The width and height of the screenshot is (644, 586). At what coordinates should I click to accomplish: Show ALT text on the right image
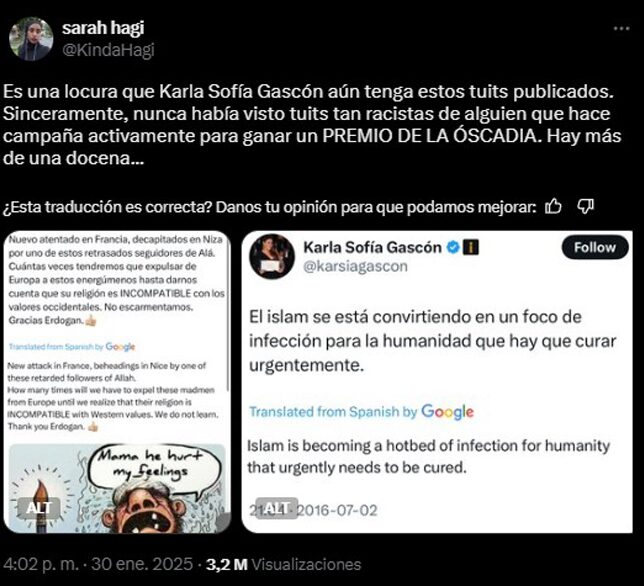(x=276, y=508)
